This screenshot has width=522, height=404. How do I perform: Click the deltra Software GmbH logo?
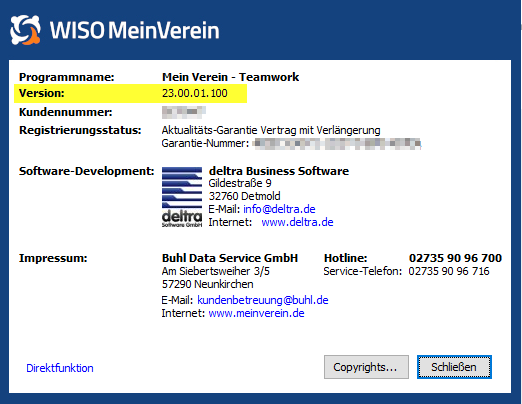point(182,197)
